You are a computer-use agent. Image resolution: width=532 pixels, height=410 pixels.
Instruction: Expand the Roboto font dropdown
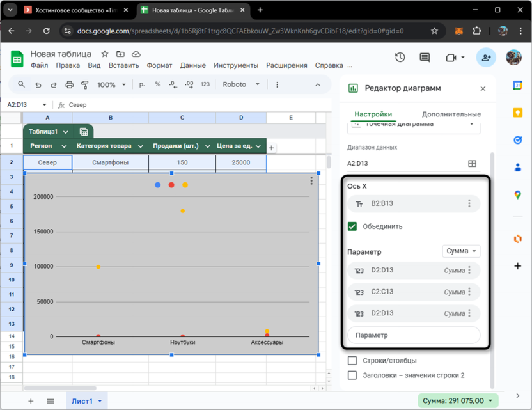tap(241, 84)
